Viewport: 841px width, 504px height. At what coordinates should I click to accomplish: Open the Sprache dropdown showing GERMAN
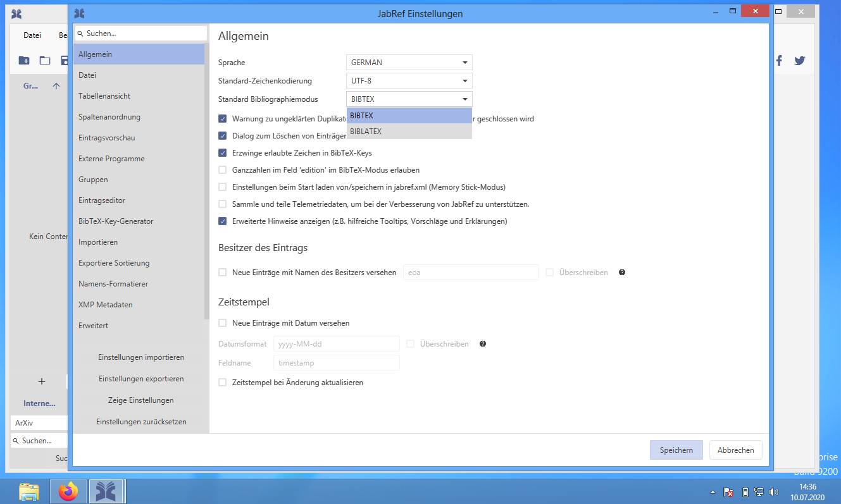(409, 63)
